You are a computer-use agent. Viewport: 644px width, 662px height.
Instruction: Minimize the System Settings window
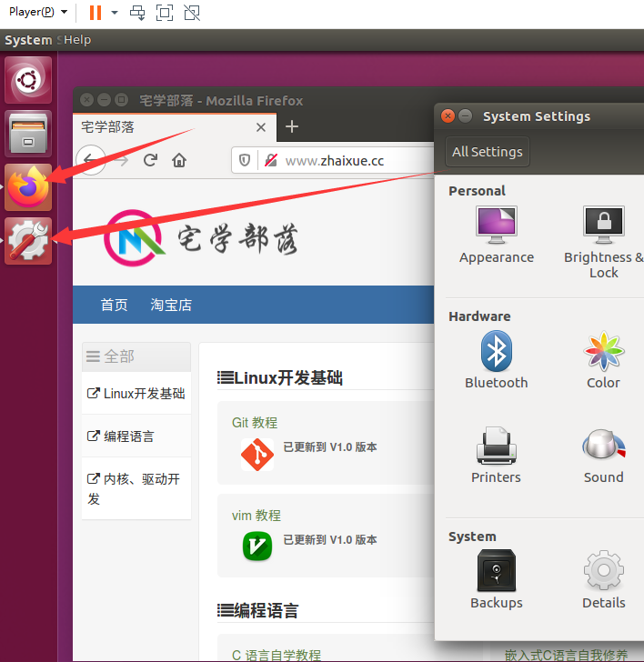pyautogui.click(x=466, y=115)
